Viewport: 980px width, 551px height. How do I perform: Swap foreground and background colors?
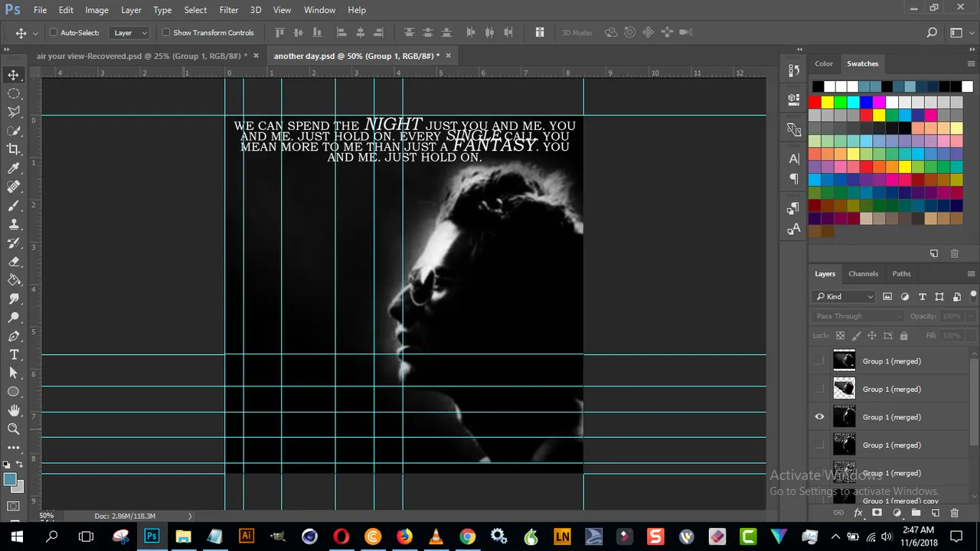pyautogui.click(x=19, y=465)
